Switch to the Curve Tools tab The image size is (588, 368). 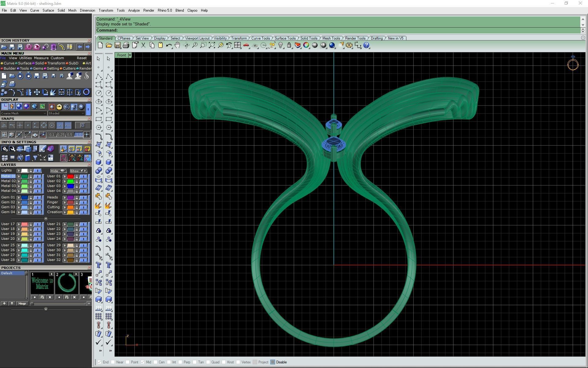point(260,38)
